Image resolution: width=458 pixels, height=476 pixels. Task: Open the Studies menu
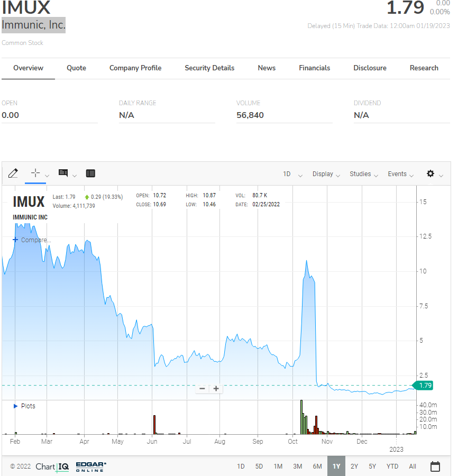(364, 174)
